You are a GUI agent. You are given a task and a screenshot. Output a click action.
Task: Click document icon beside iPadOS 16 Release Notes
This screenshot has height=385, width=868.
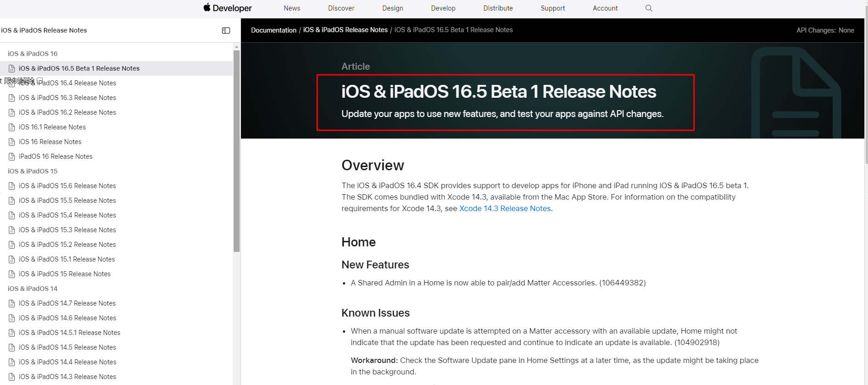pos(12,156)
